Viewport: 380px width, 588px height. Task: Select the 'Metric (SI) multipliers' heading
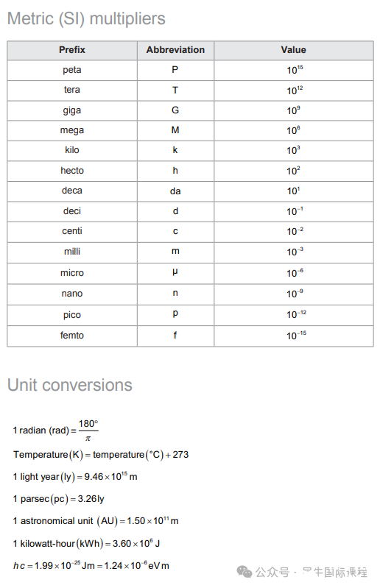[86, 18]
